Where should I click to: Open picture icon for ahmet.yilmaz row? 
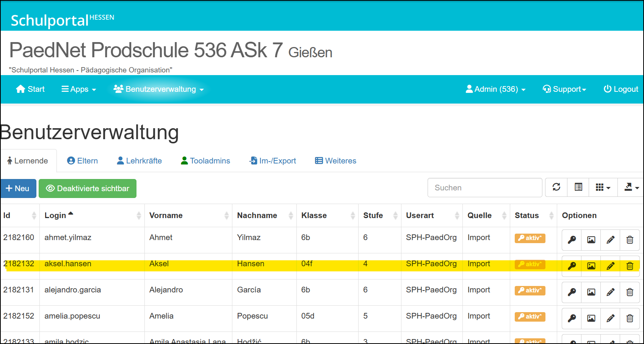point(591,240)
